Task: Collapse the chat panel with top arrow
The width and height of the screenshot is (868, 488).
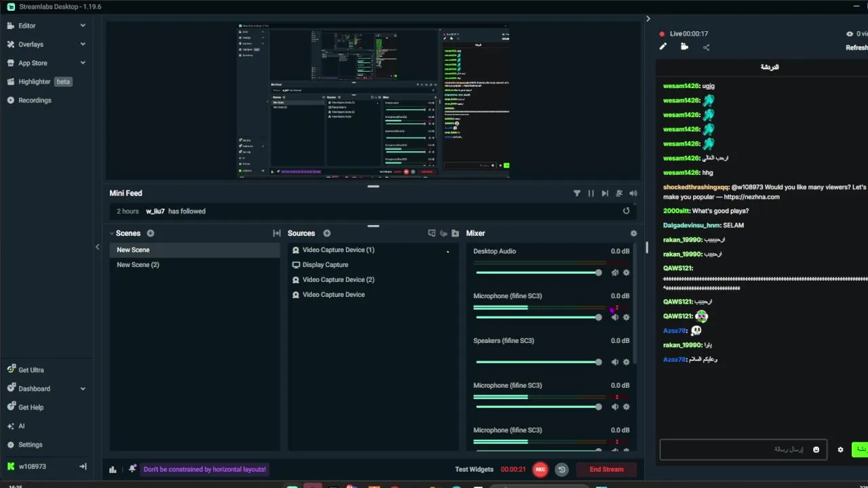Action: click(648, 19)
